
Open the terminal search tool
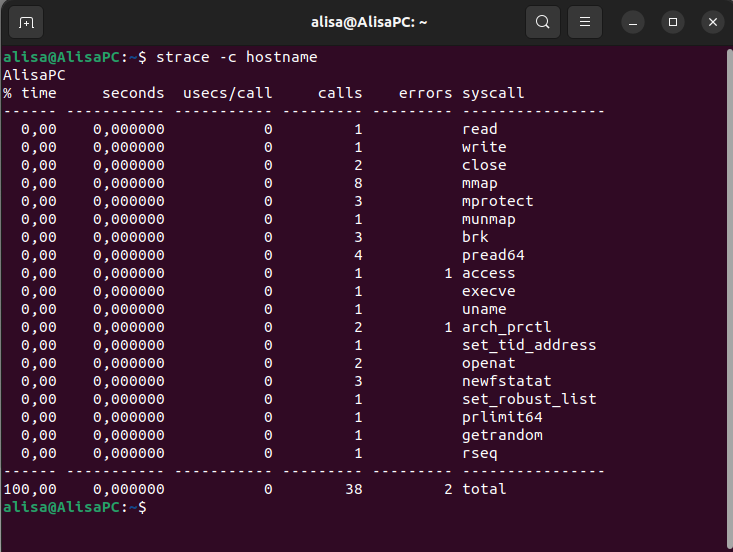(542, 22)
